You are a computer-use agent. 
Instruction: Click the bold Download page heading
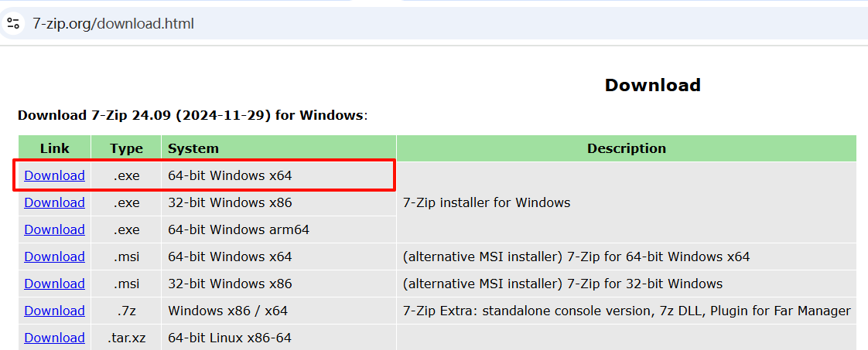coord(652,85)
